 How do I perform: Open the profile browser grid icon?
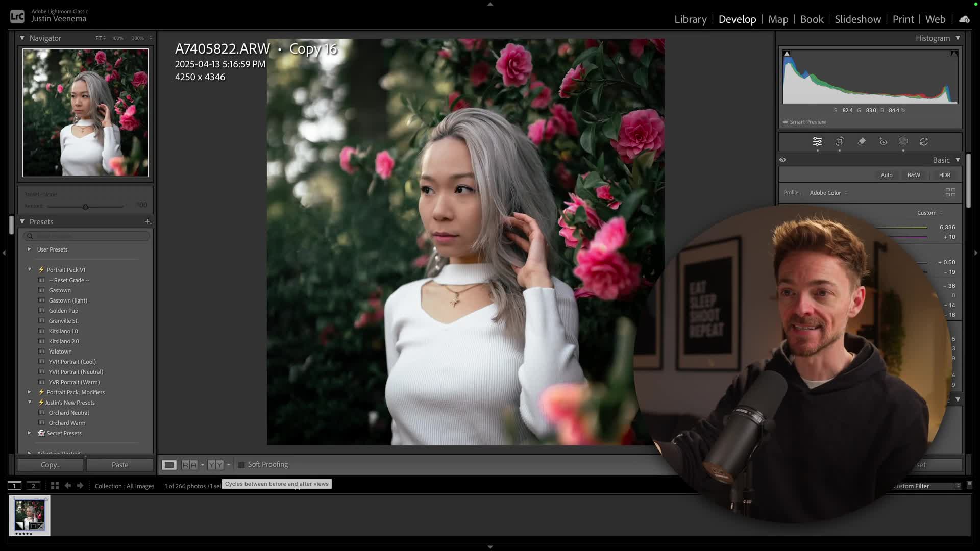(x=950, y=192)
